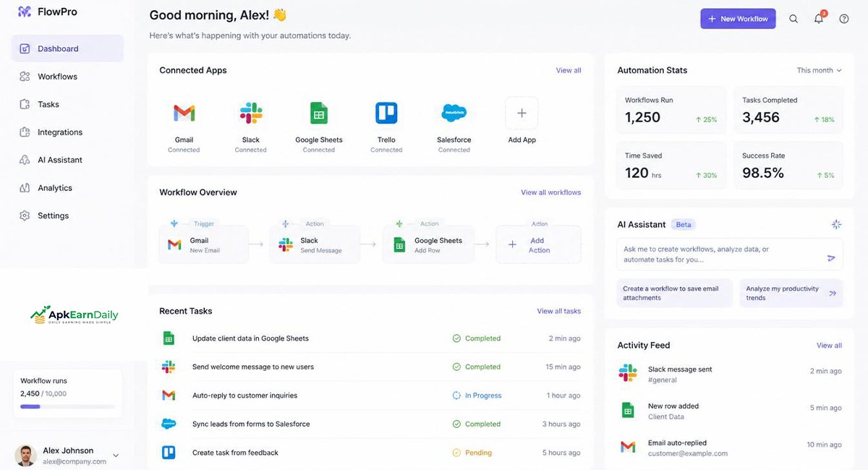The width and height of the screenshot is (868, 470).
Task: Click Alex Johnson profile avatar
Action: [25, 456]
